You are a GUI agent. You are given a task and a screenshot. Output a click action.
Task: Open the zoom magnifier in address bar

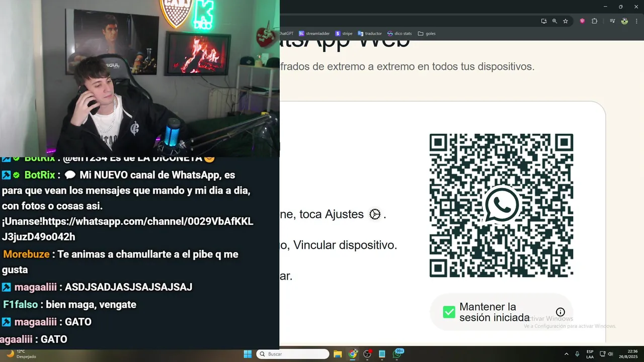pos(554,21)
